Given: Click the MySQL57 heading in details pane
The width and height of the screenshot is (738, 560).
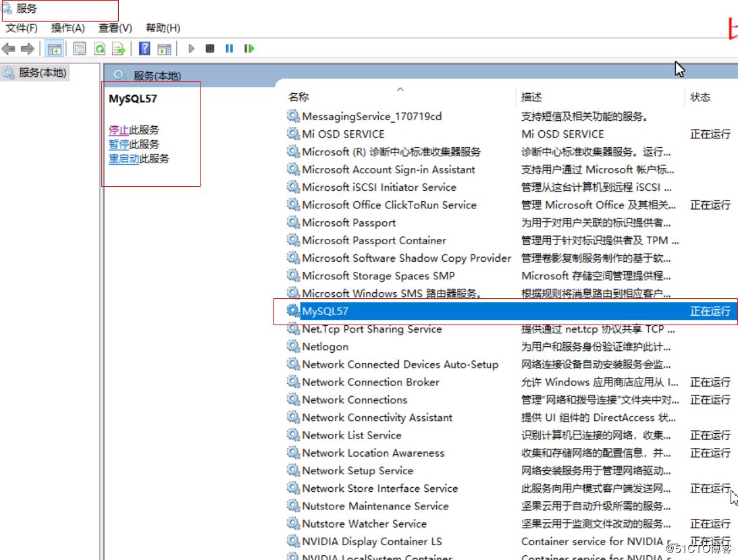Looking at the screenshot, I should [x=133, y=99].
